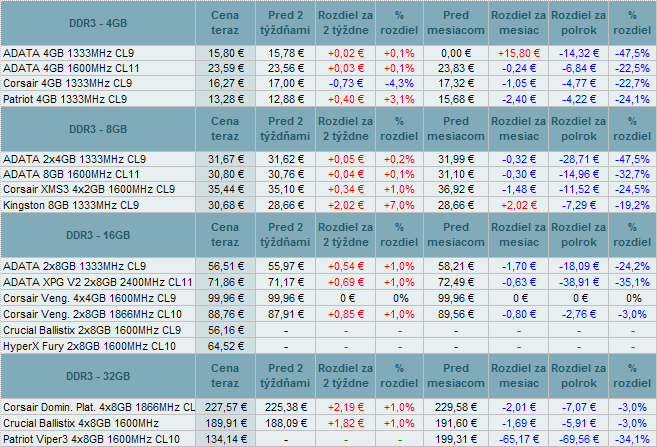Select the -19,2% percentage cell
Image resolution: width=657 pixels, height=447 pixels.
tap(632, 205)
